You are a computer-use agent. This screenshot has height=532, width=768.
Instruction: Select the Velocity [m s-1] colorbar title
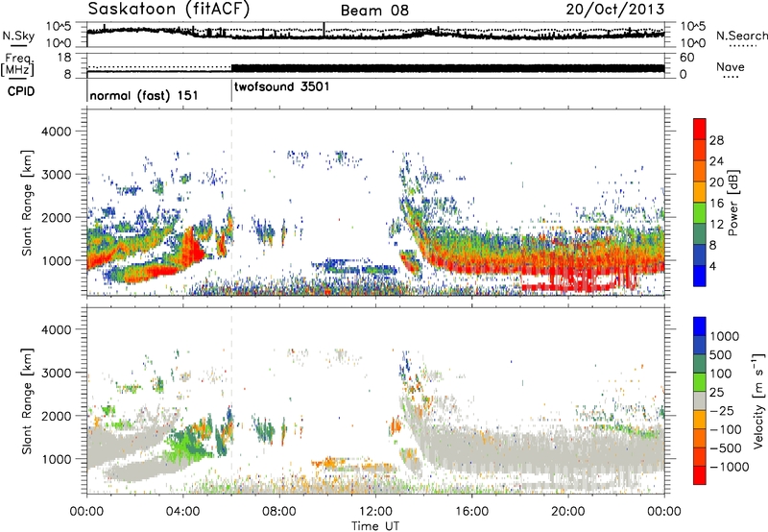click(758, 400)
